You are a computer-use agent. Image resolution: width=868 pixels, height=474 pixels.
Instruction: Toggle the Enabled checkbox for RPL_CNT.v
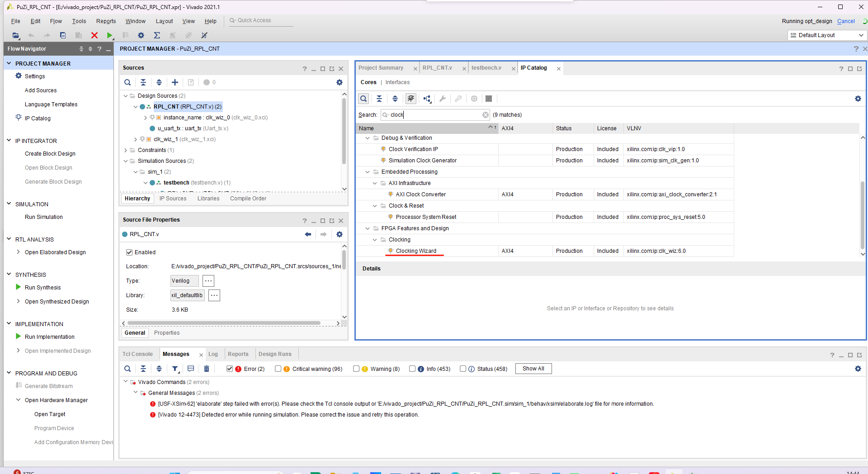[130, 252]
